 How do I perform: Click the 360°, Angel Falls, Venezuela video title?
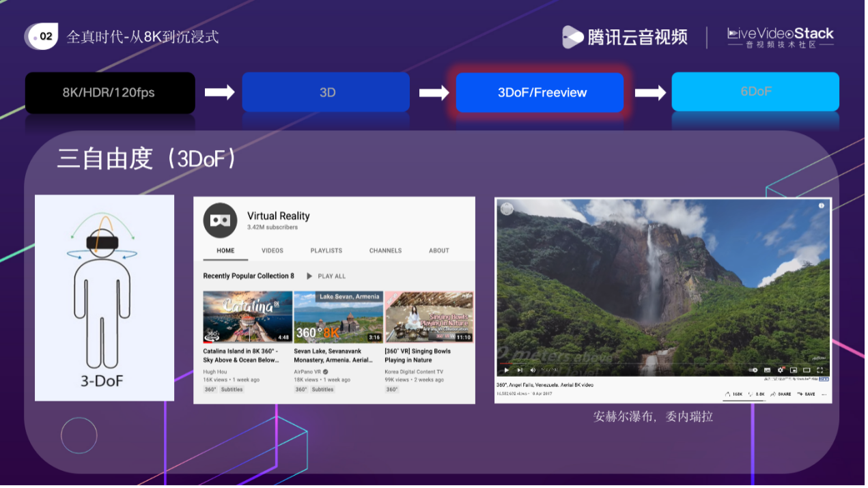pyautogui.click(x=545, y=385)
